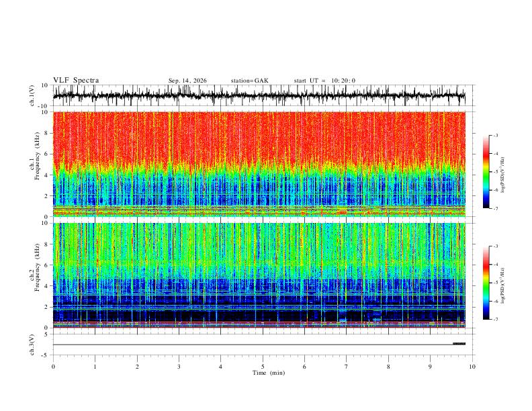Click the ch.1(V) waveform trace panel
The width and height of the screenshot is (532, 411).
(x=259, y=95)
